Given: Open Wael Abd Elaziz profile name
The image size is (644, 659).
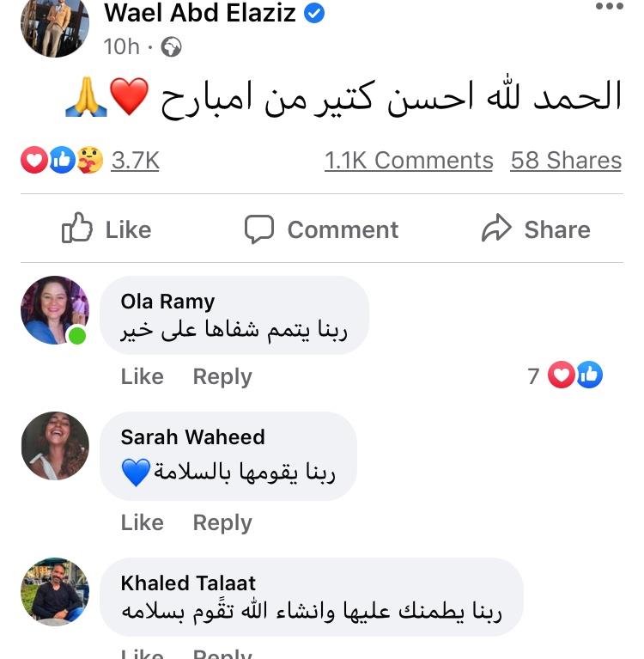Looking at the screenshot, I should [199, 13].
